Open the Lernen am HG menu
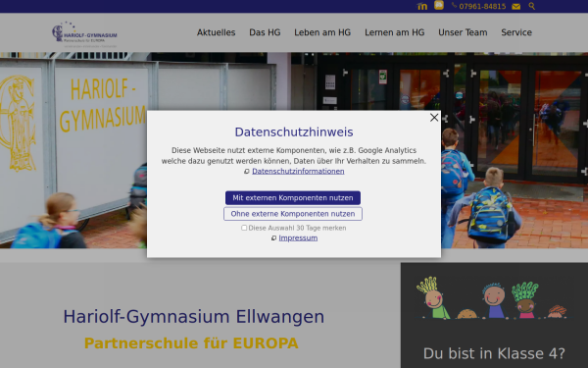The height and width of the screenshot is (368, 588). coord(395,32)
